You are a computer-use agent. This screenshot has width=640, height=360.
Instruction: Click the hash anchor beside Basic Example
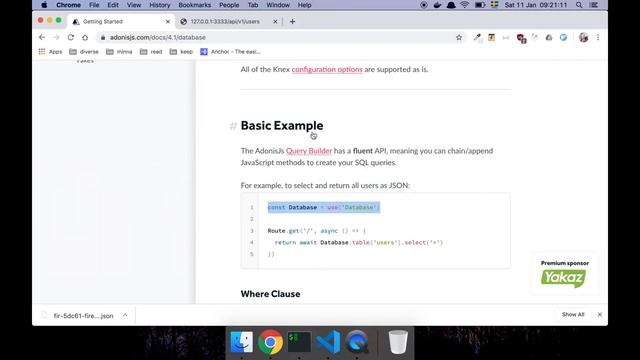tap(233, 126)
